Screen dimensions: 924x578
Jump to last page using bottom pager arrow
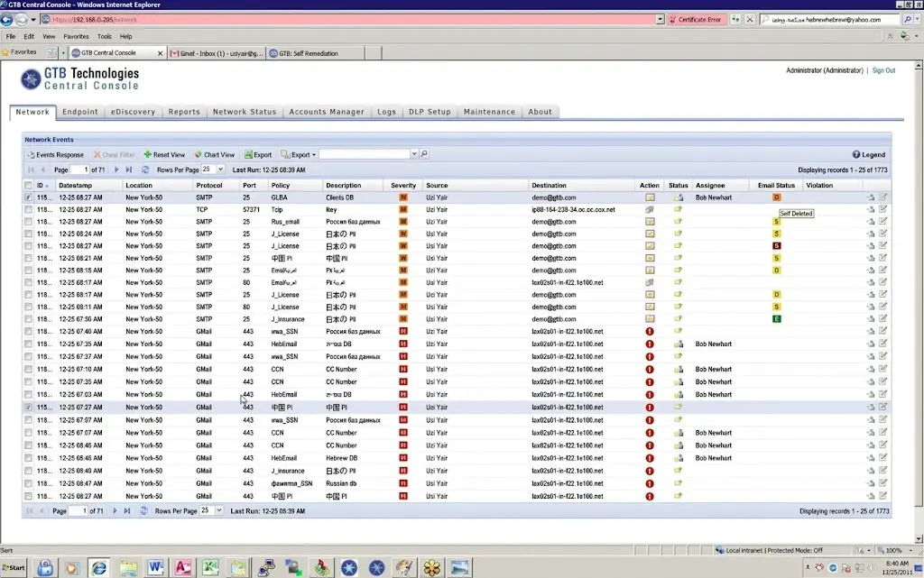click(x=126, y=511)
